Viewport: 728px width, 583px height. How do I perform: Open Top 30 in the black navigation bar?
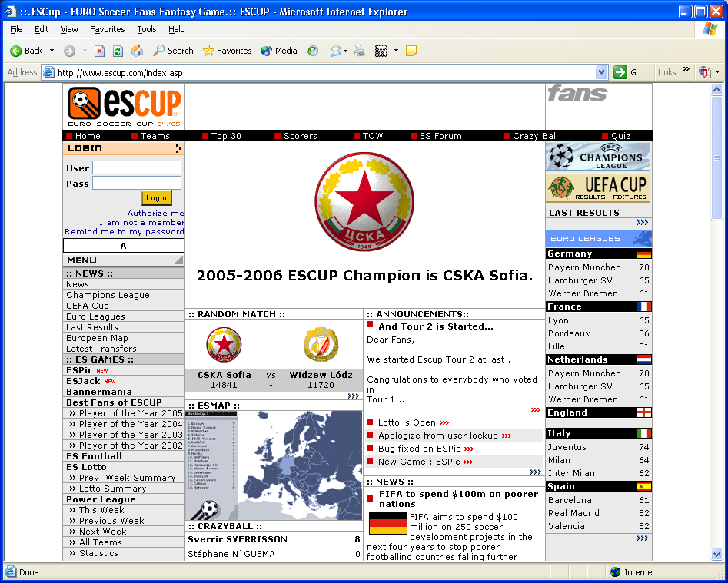226,136
